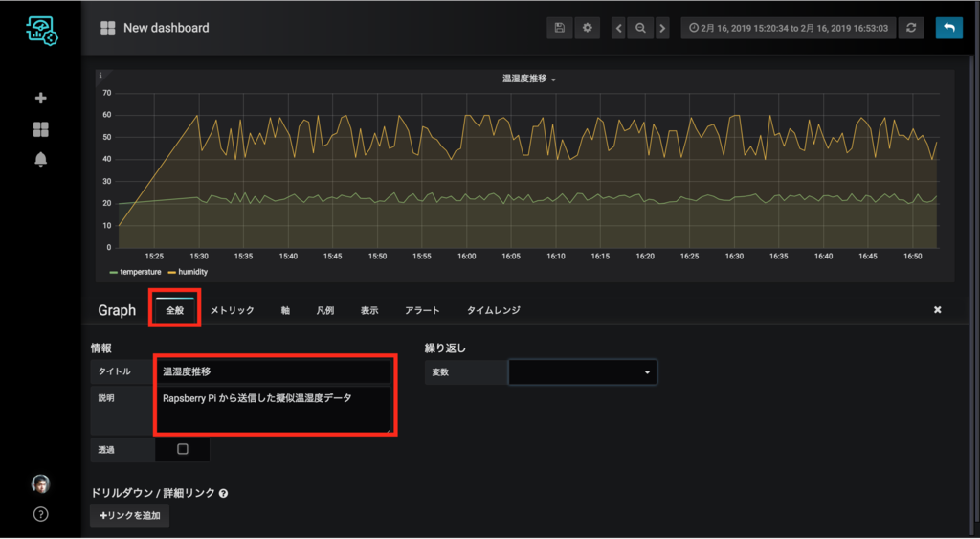This screenshot has height=539, width=980.
Task: Close the Graph editor panel
Action: pyautogui.click(x=938, y=310)
